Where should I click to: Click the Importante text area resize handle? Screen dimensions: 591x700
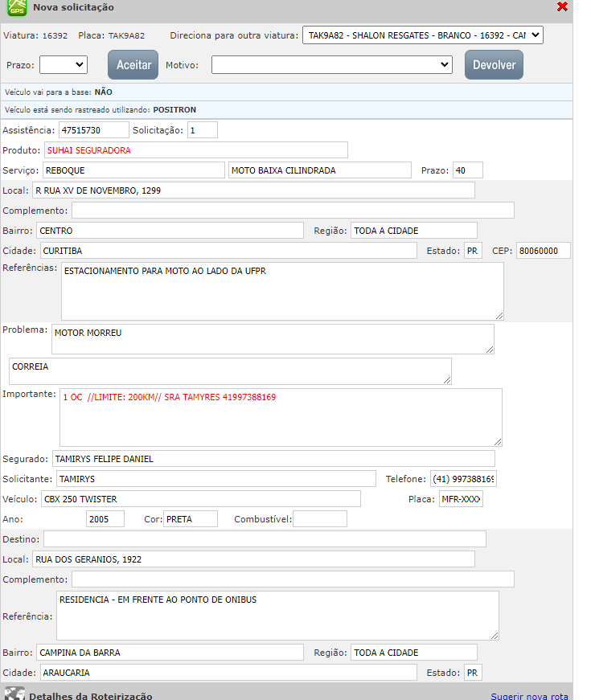click(x=498, y=442)
